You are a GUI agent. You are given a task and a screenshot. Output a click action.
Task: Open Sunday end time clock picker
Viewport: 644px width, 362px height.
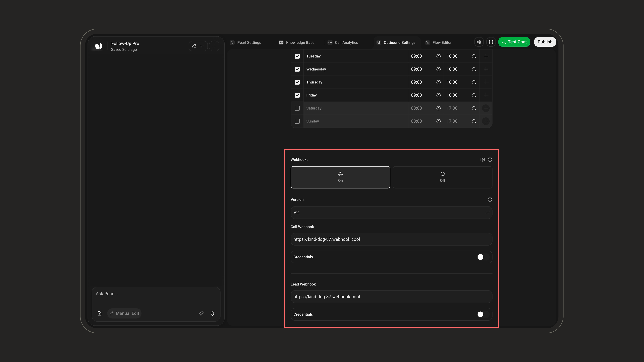474,121
